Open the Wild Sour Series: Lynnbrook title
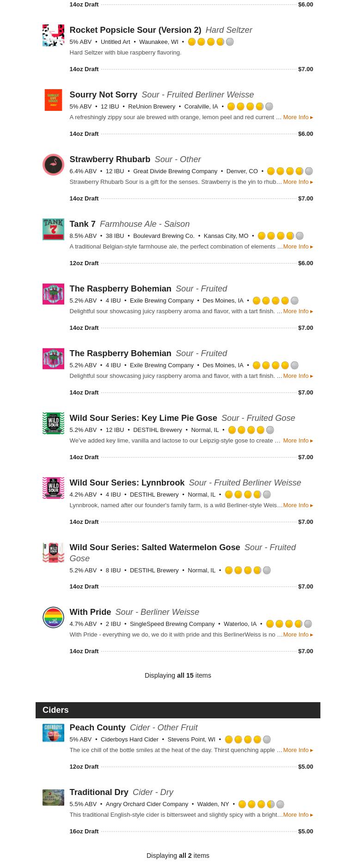 click(x=127, y=483)
